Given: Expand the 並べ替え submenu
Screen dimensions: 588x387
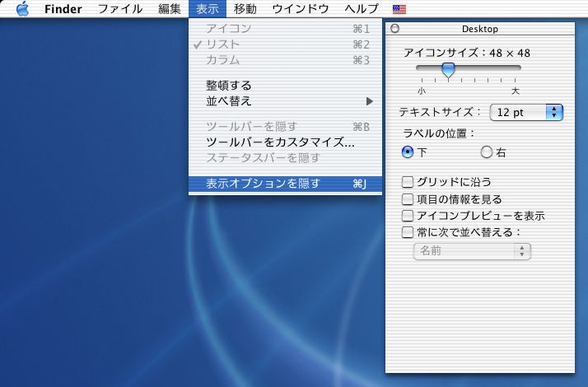Looking at the screenshot, I should coord(285,101).
